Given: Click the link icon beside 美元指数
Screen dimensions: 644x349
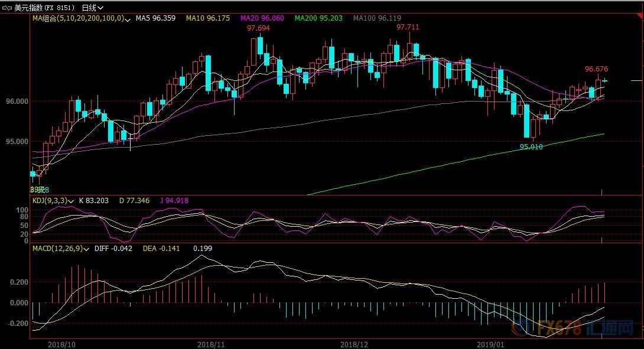Looking at the screenshot, I should click(x=6, y=8).
